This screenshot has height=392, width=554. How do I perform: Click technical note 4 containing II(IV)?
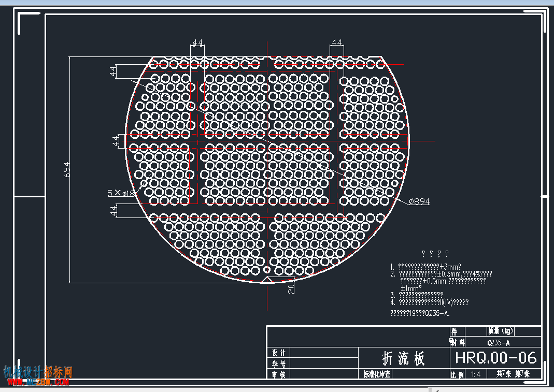[x=430, y=302]
